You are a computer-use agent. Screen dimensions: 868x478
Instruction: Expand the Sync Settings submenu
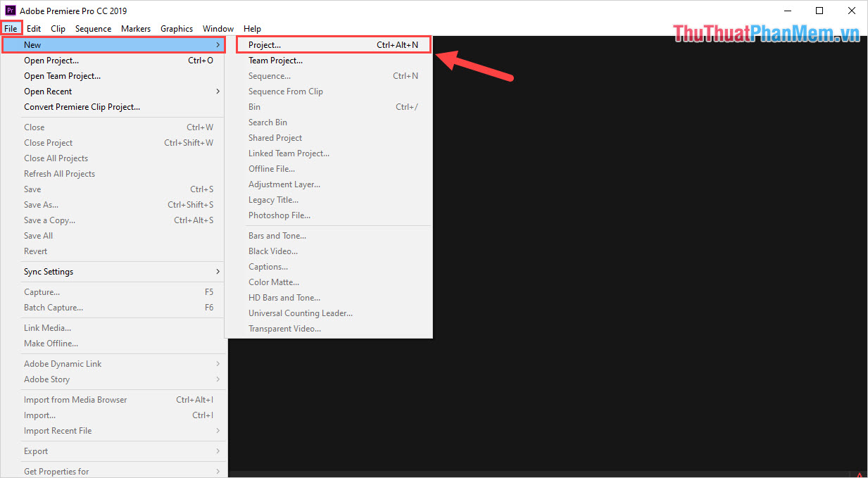(x=113, y=272)
